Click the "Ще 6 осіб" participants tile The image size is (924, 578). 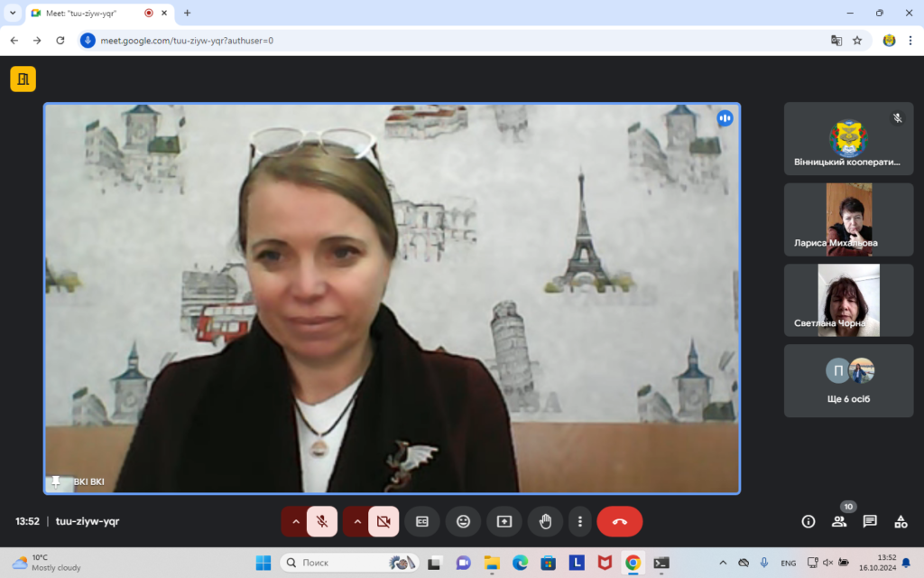[x=848, y=380]
